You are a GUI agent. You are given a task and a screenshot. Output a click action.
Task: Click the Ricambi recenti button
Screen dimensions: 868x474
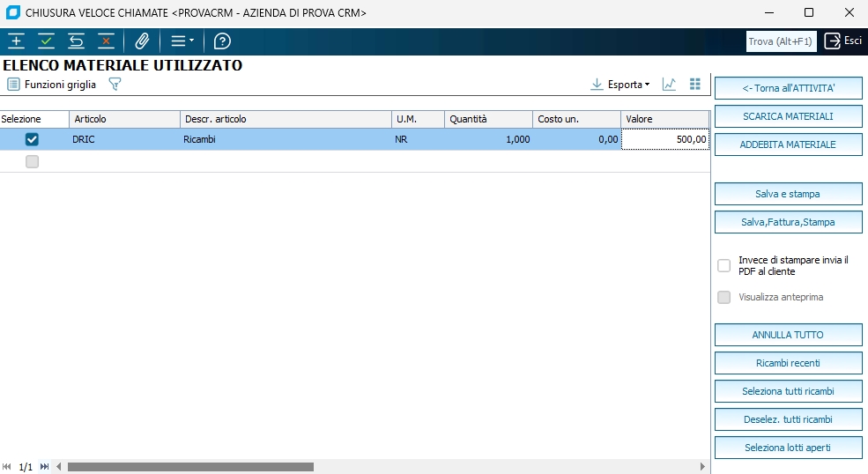pyautogui.click(x=789, y=363)
